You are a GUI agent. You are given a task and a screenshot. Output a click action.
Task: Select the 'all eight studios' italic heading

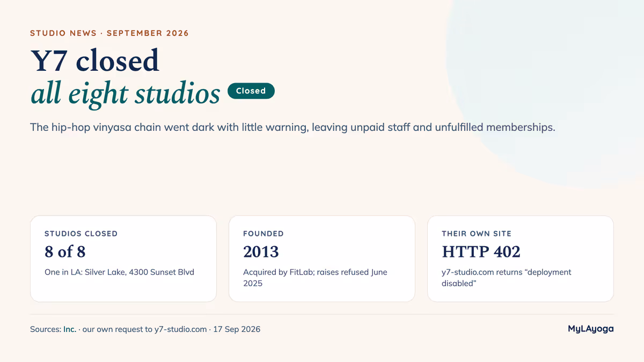[126, 93]
